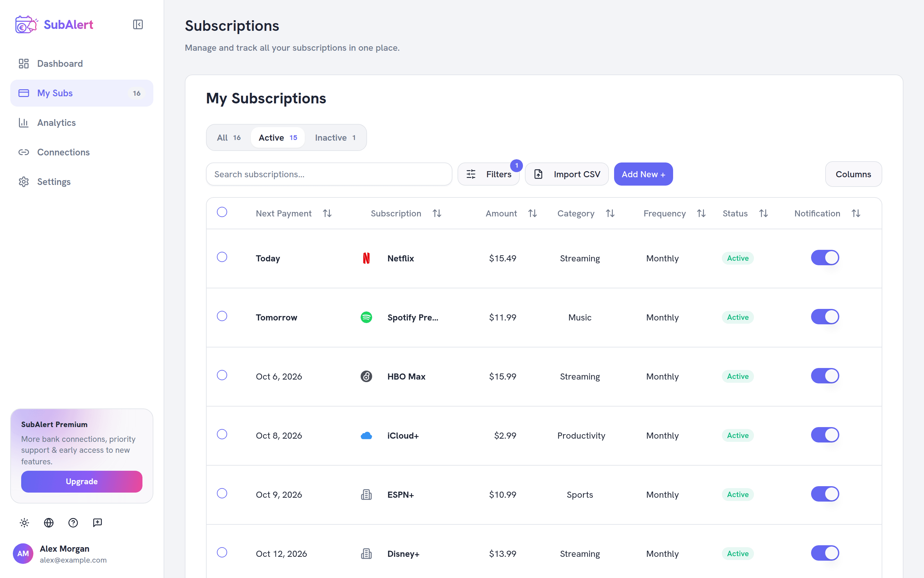Image resolution: width=924 pixels, height=578 pixels.
Task: Click the Filters button
Action: 488,174
